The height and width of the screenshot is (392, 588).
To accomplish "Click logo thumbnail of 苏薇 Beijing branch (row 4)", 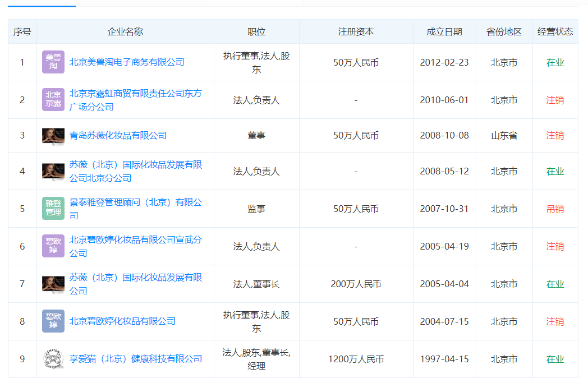I will (53, 171).
